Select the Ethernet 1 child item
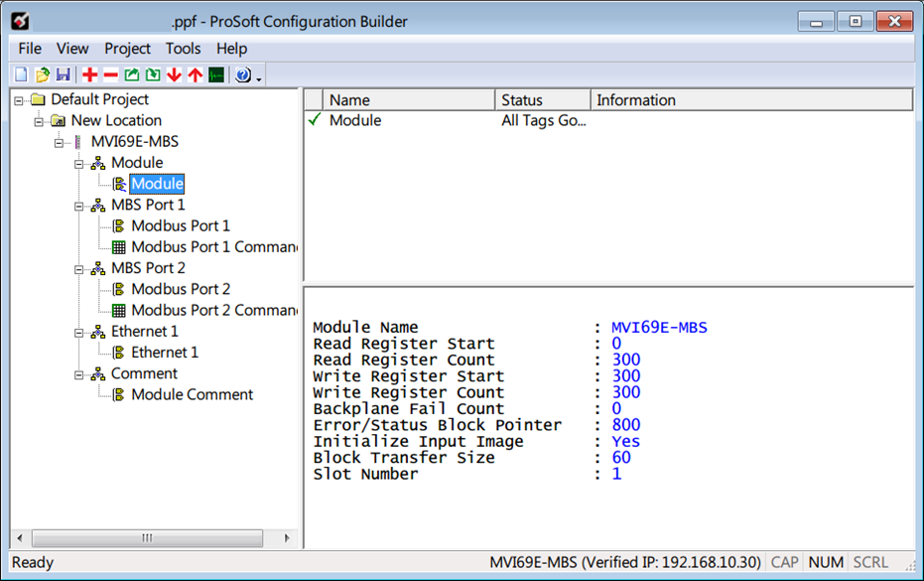The width and height of the screenshot is (924, 581). pyautogui.click(x=165, y=353)
